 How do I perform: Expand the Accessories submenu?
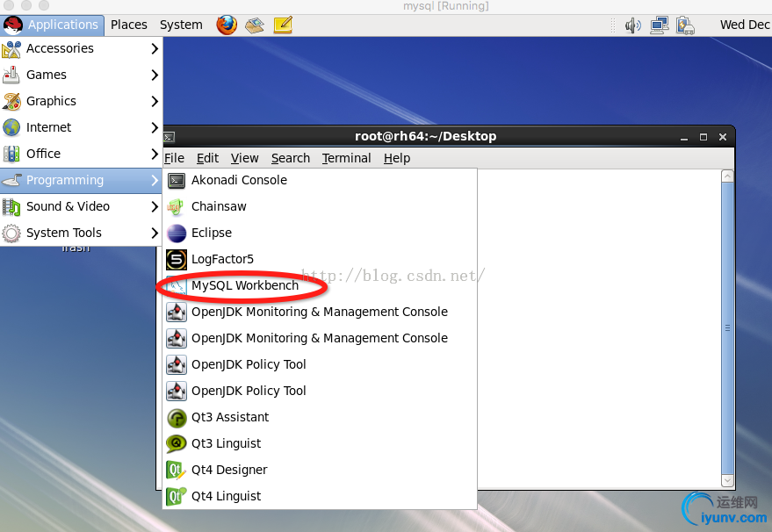click(81, 48)
